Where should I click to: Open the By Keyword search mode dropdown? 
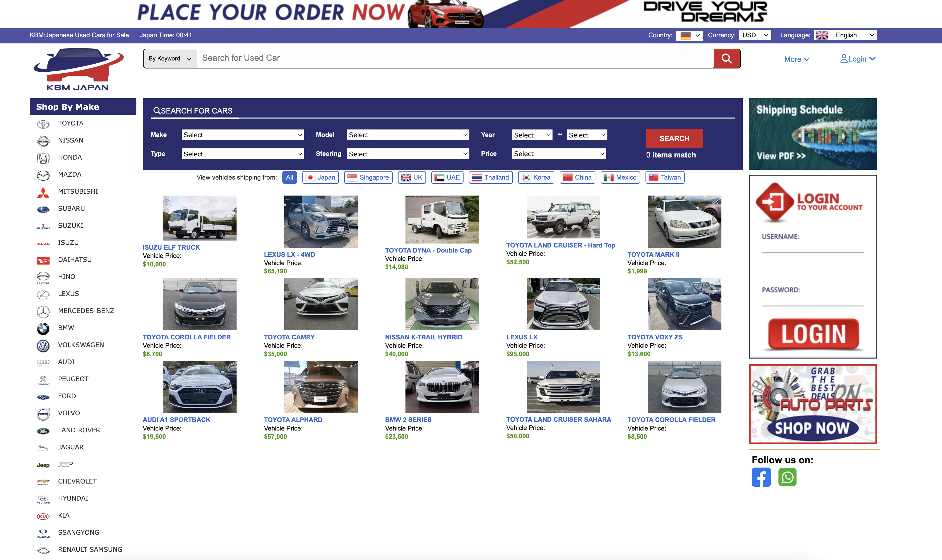pyautogui.click(x=170, y=59)
